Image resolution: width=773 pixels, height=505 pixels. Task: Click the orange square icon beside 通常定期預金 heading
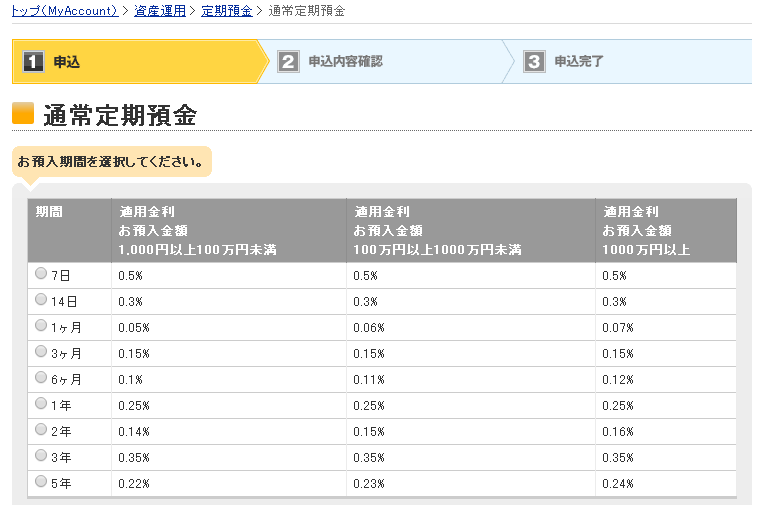pyautogui.click(x=23, y=114)
